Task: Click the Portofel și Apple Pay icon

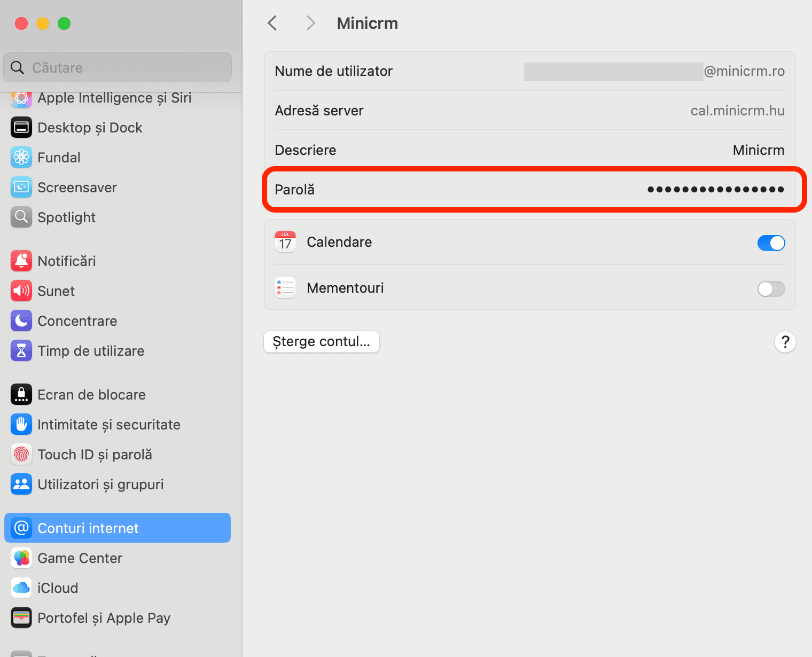Action: tap(21, 618)
